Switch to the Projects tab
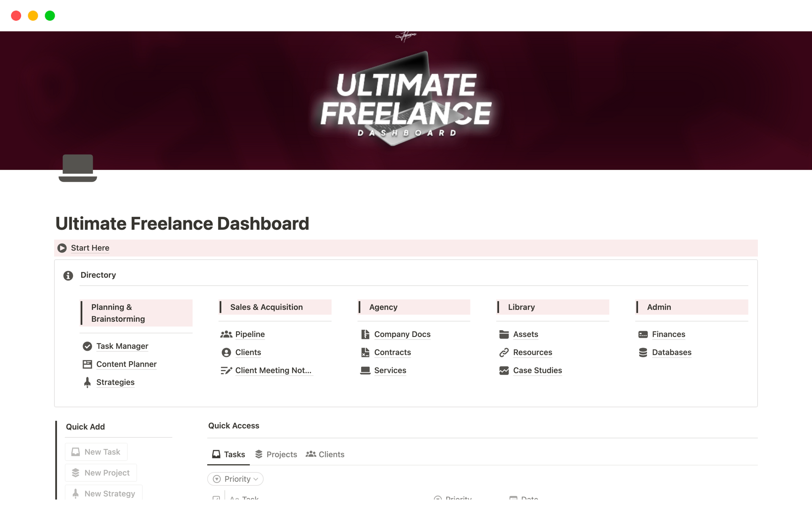The image size is (812, 508). [276, 454]
